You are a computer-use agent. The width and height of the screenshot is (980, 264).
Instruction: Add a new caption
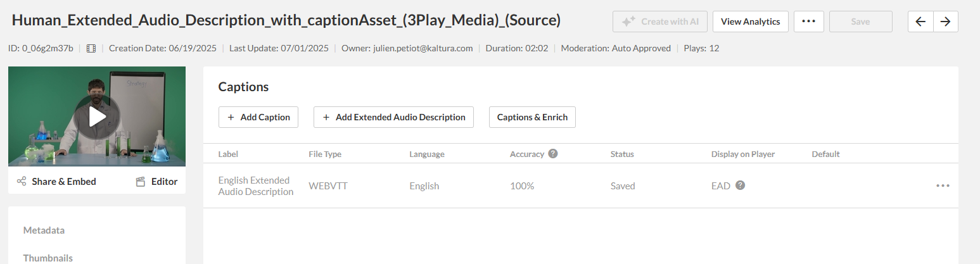click(x=258, y=117)
